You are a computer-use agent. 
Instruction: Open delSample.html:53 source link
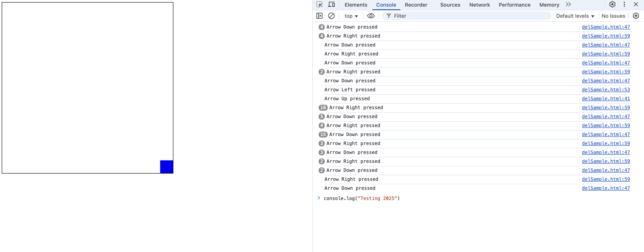(x=606, y=90)
